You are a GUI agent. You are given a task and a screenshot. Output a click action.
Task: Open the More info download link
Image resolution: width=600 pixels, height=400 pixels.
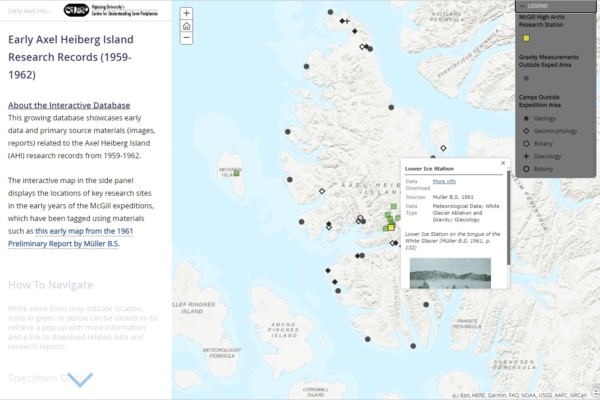[444, 181]
